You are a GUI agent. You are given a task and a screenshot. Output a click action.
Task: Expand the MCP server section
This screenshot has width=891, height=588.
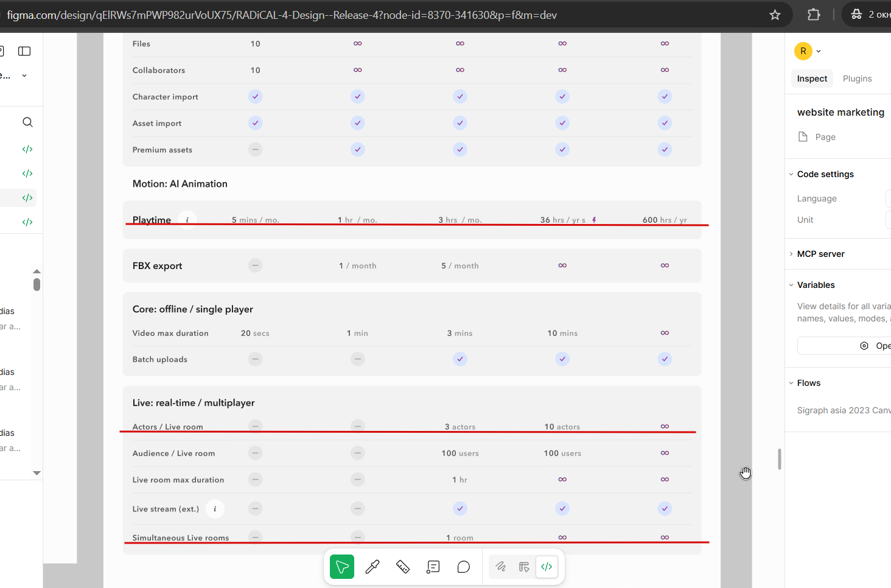[791, 254]
